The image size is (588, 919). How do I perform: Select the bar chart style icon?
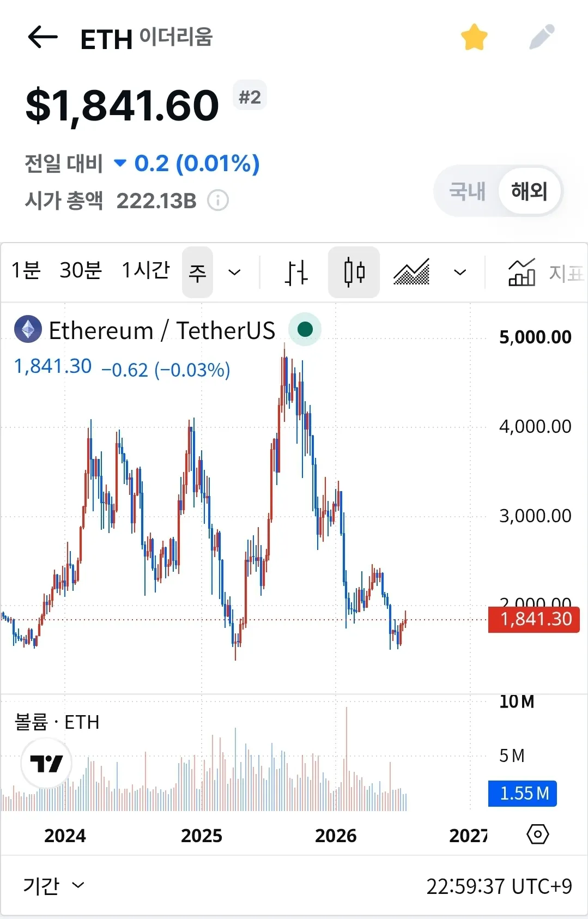click(x=296, y=272)
